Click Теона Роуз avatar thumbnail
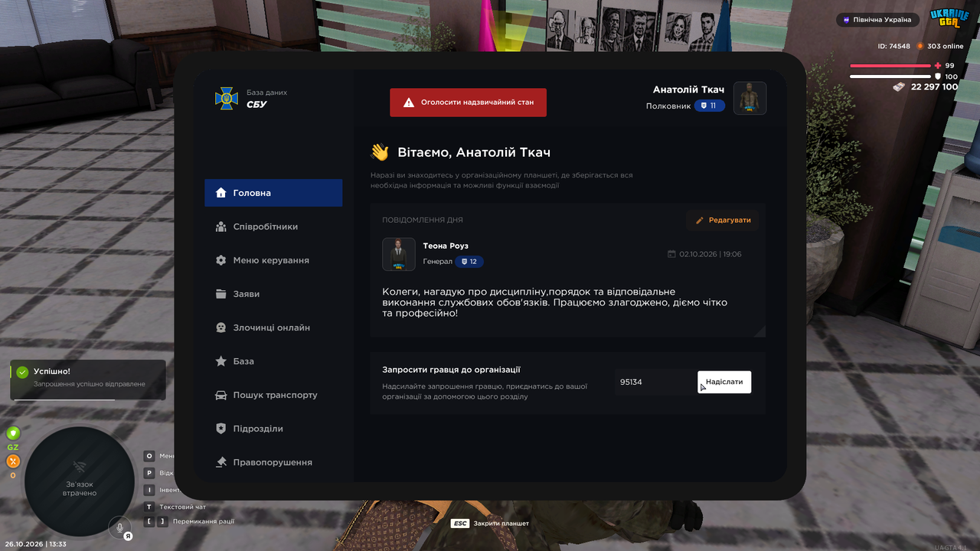Viewport: 980px width, 551px height. (x=399, y=254)
